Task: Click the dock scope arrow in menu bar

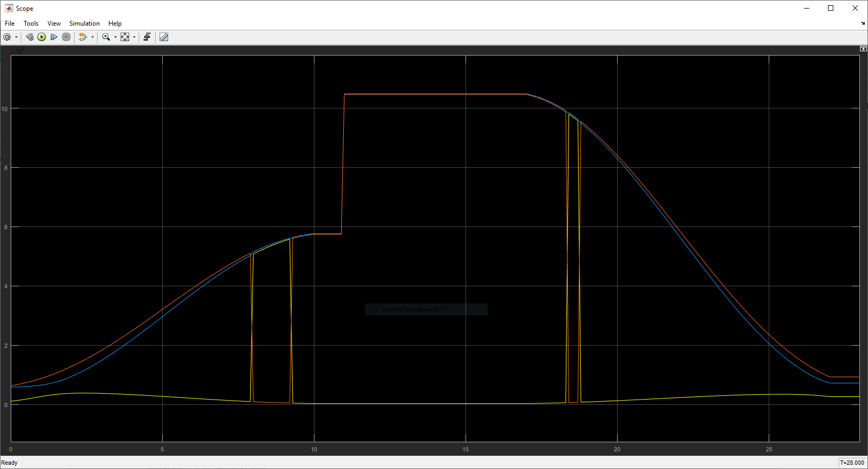Action: (863, 24)
